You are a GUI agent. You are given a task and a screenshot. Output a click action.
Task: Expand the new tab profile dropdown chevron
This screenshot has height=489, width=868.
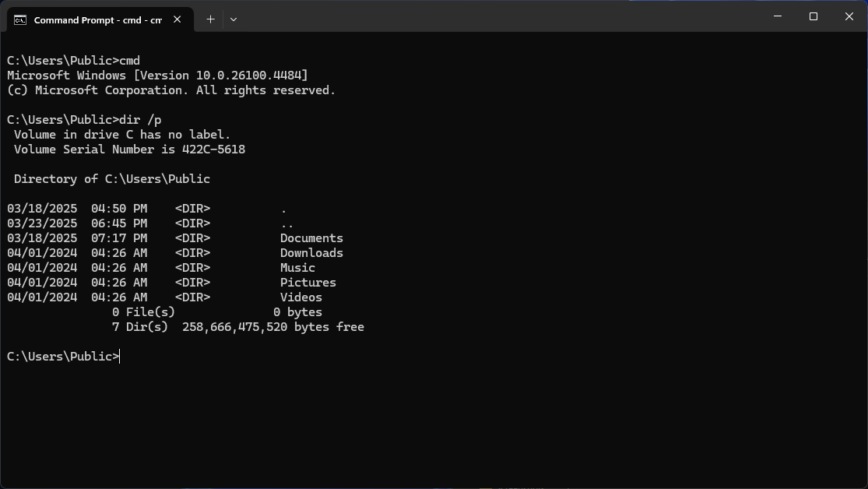233,19
